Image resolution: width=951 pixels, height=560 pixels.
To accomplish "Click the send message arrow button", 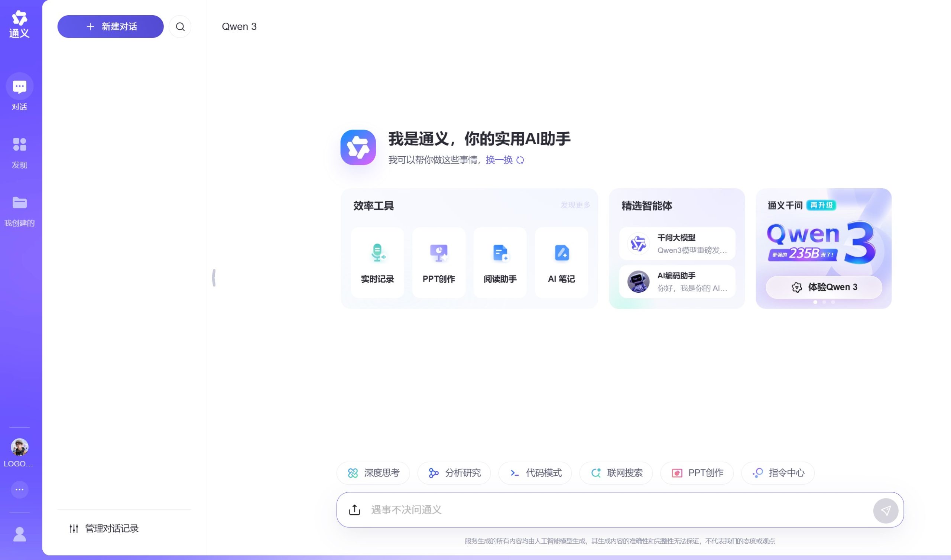I will pyautogui.click(x=885, y=511).
